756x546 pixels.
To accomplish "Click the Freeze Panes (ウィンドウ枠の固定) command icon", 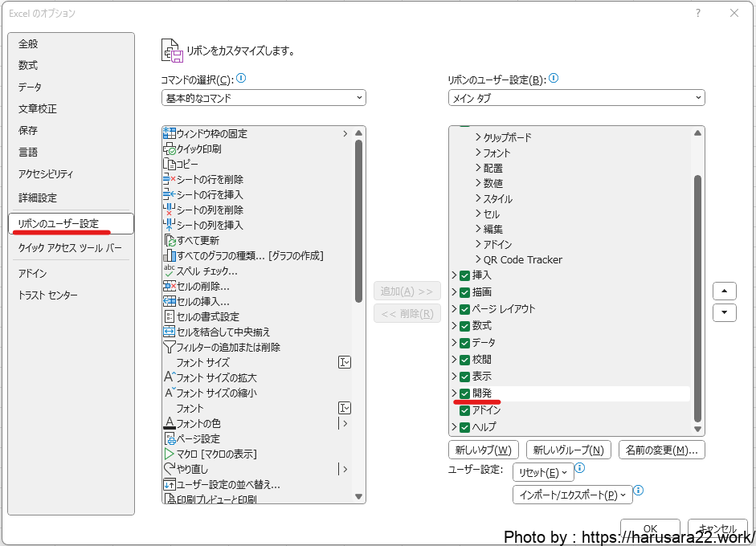I will coord(170,133).
